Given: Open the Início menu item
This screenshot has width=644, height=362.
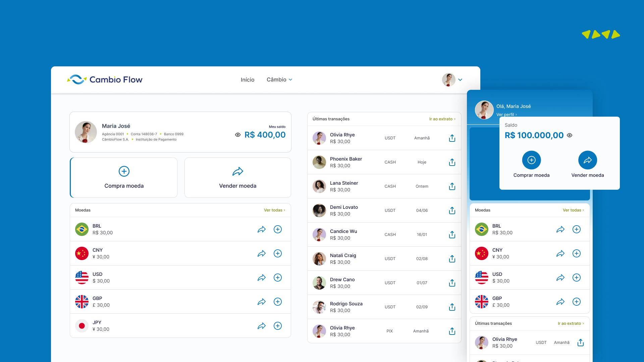Looking at the screenshot, I should pos(248,80).
